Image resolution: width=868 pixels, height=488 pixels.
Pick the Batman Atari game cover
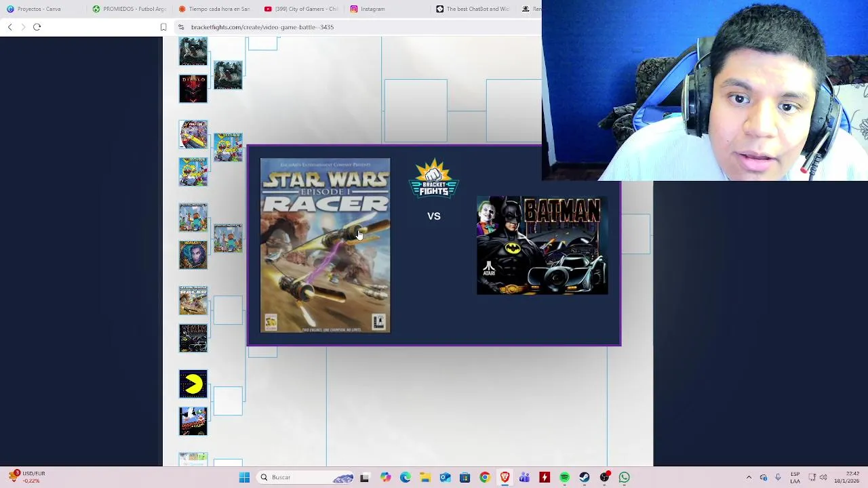coord(542,245)
